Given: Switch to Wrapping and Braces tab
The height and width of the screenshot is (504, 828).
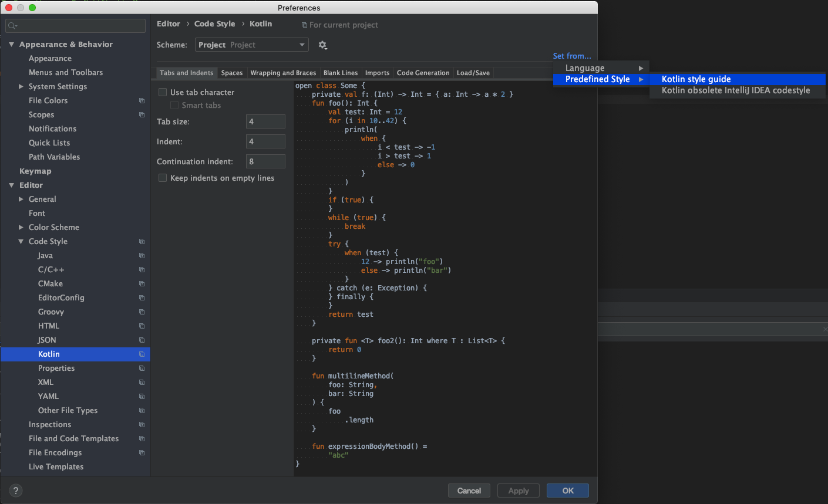Looking at the screenshot, I should tap(283, 73).
